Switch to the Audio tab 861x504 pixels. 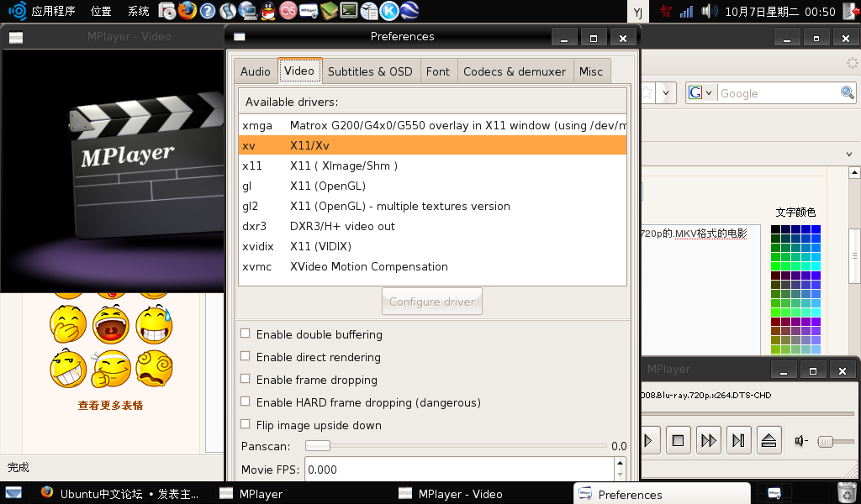(256, 71)
